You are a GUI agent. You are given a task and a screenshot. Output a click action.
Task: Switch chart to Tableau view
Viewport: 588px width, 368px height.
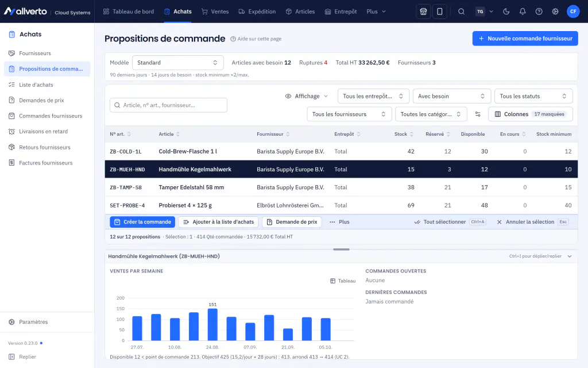[x=343, y=281]
